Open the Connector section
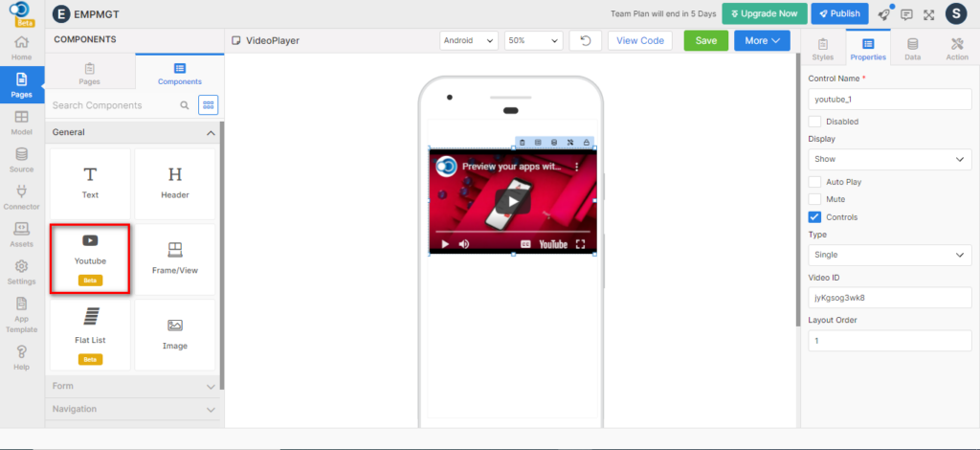The height and width of the screenshot is (450, 980). (x=21, y=198)
